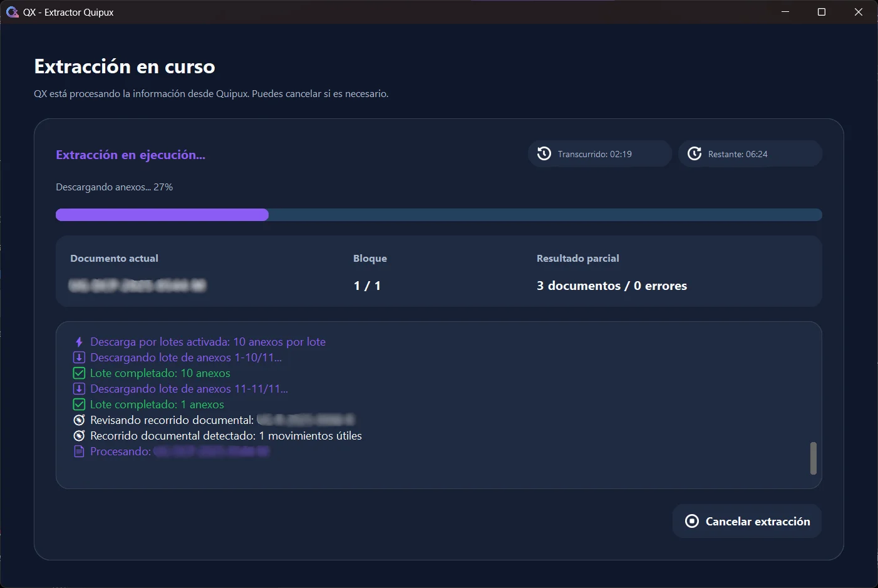The height and width of the screenshot is (588, 878).
Task: Select the Transcurrido: 02:19 time pill
Action: coord(600,153)
